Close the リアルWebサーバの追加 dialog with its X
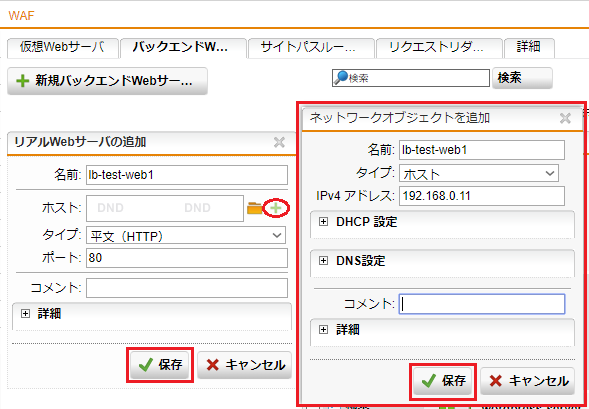 (279, 142)
